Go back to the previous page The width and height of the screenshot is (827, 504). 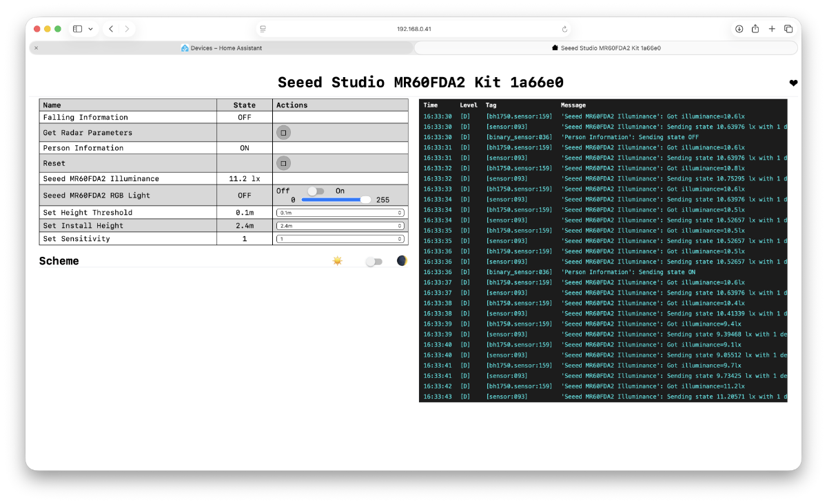click(x=111, y=29)
